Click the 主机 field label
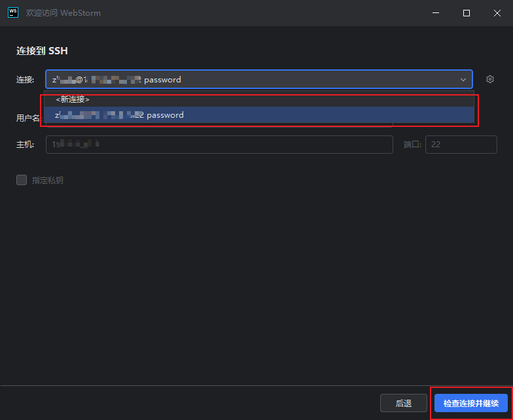The height and width of the screenshot is (420, 513). (x=25, y=145)
